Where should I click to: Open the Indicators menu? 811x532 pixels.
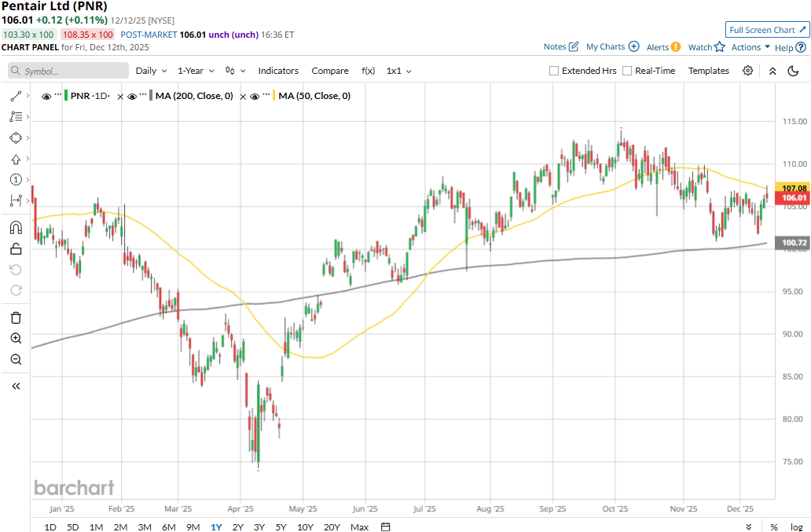pyautogui.click(x=278, y=71)
